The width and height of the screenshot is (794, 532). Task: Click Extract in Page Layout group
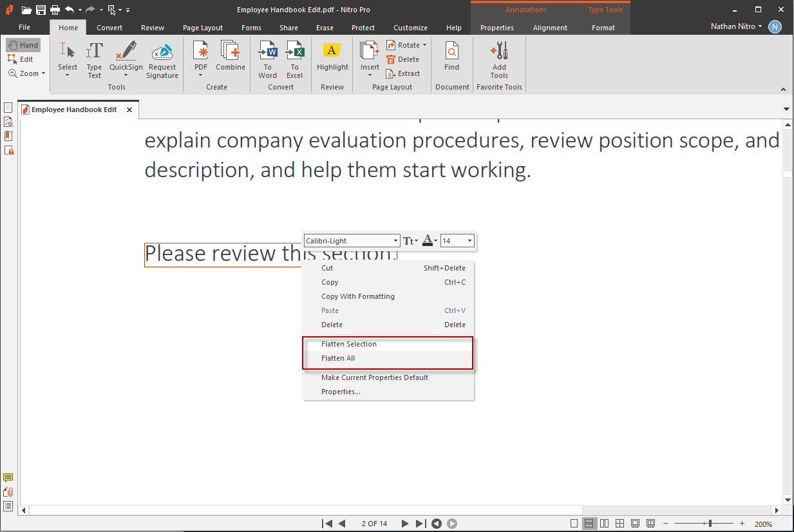point(403,73)
